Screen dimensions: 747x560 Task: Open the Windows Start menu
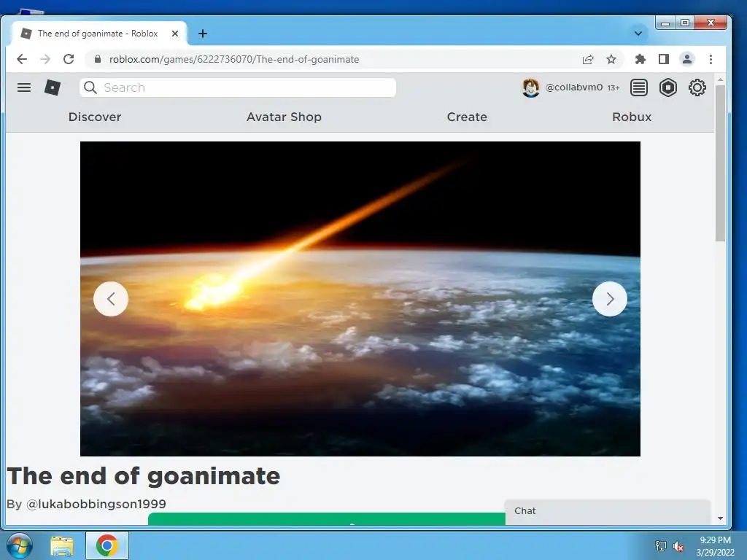20,545
